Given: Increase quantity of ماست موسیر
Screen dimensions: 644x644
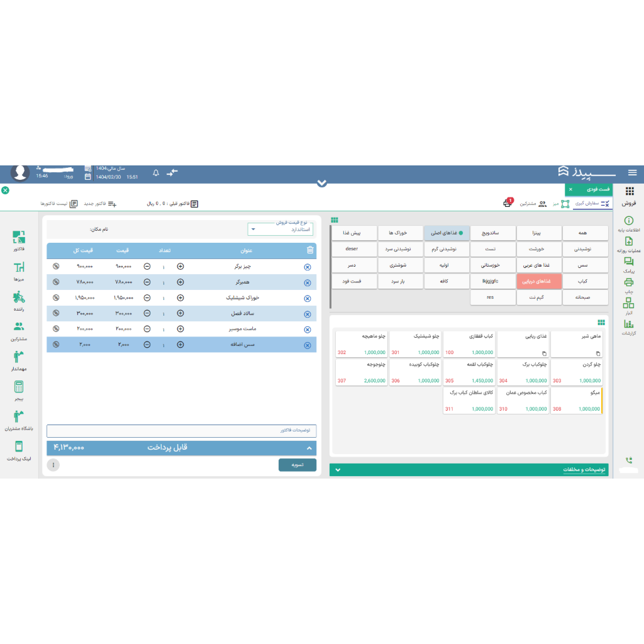Looking at the screenshot, I should (180, 328).
